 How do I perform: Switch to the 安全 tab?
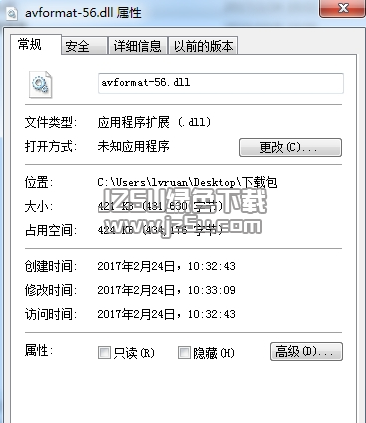[84, 46]
